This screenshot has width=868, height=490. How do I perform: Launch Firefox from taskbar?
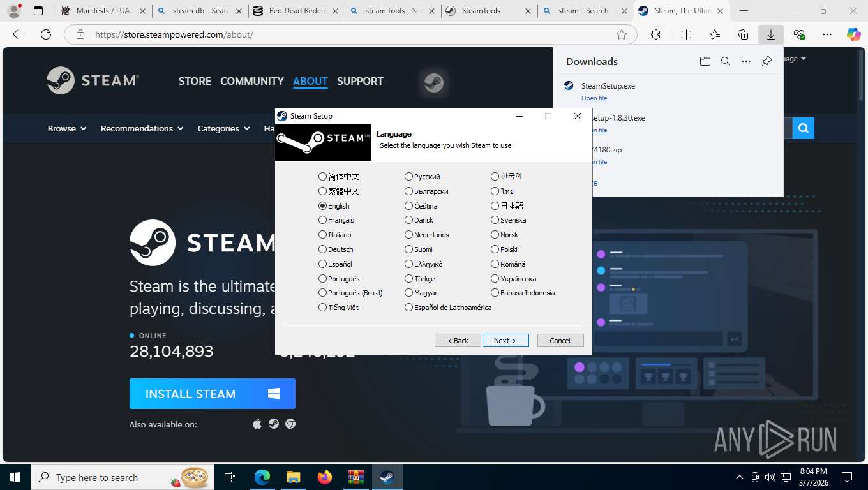click(x=325, y=477)
